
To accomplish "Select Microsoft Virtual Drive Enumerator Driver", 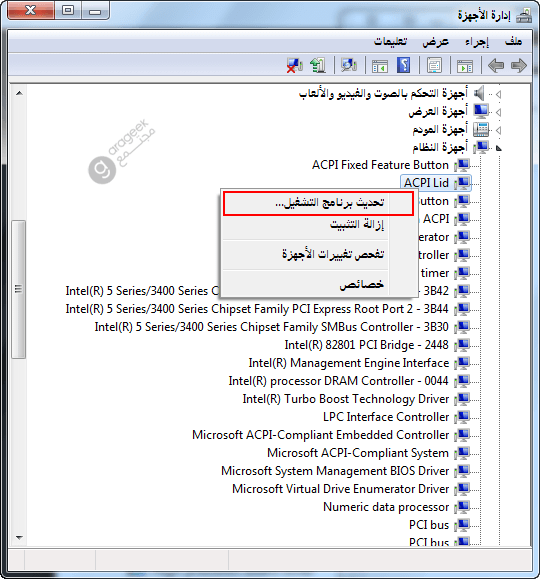I will pyautogui.click(x=341, y=489).
